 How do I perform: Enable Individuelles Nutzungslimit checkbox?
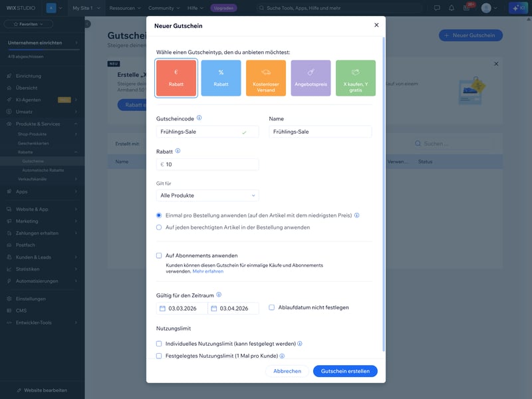click(159, 344)
